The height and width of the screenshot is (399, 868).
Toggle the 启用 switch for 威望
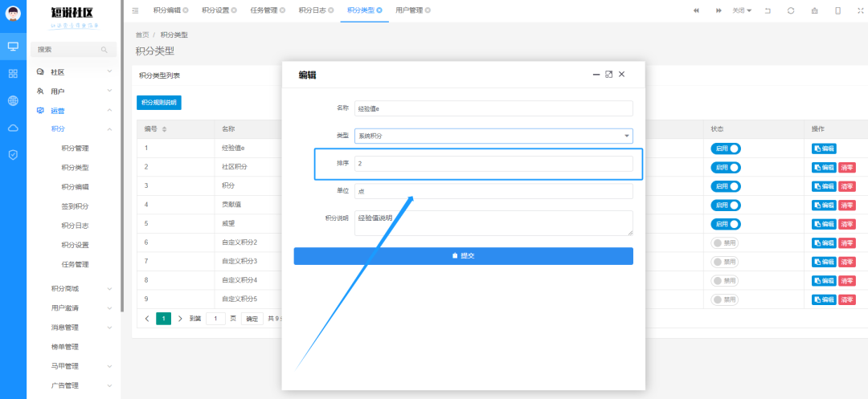(x=726, y=224)
